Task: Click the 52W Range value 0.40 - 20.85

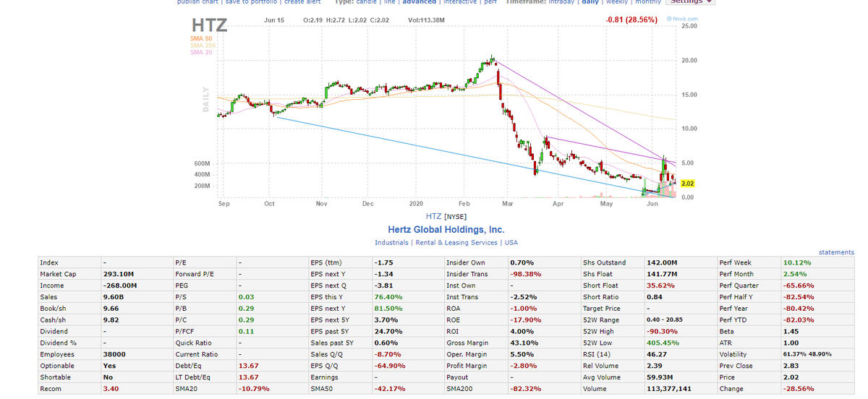Action: point(664,319)
